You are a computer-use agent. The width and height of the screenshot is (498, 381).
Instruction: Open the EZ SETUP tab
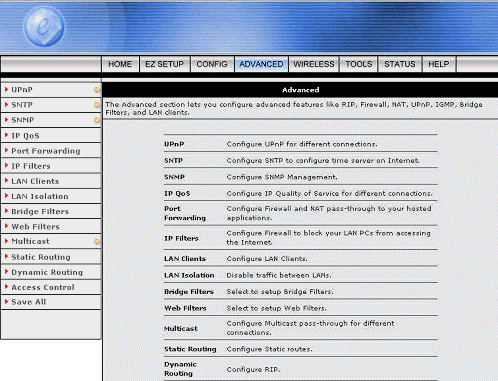pos(164,64)
